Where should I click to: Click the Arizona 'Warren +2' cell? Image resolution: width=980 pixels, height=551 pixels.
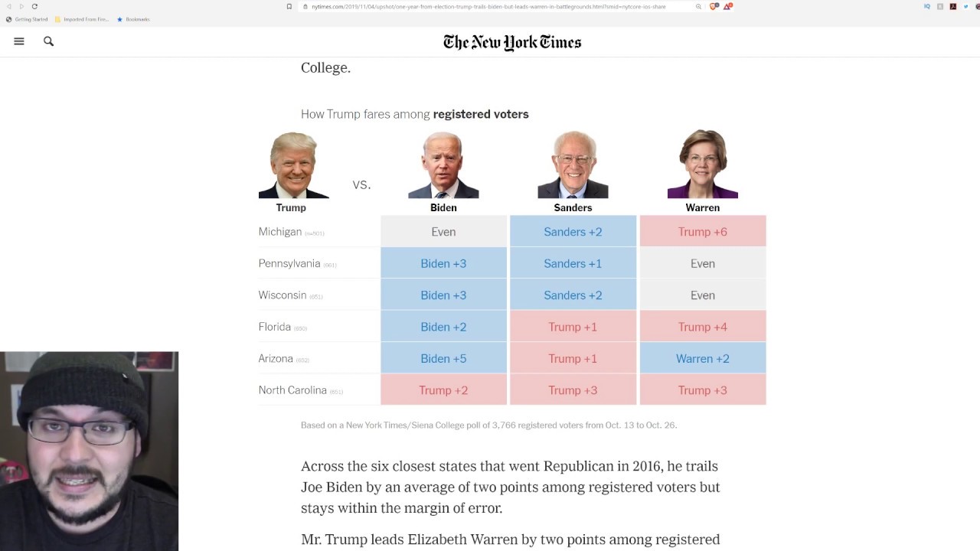pyautogui.click(x=702, y=358)
